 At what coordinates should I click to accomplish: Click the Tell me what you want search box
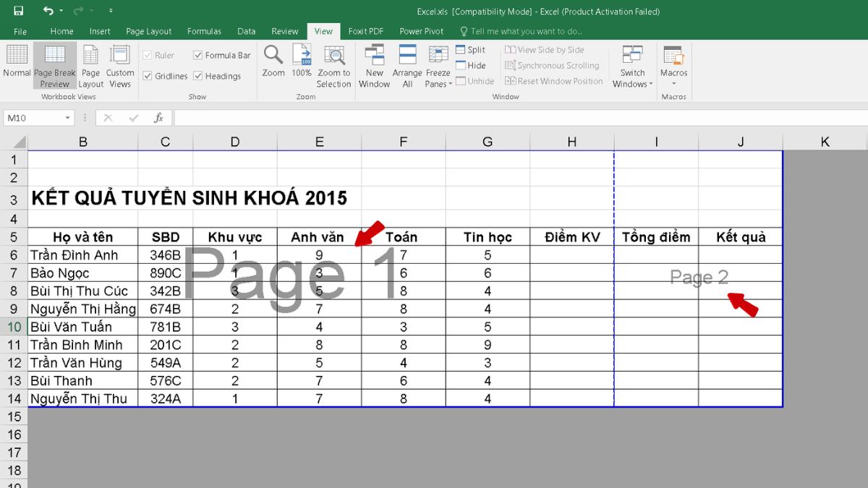pos(521,31)
